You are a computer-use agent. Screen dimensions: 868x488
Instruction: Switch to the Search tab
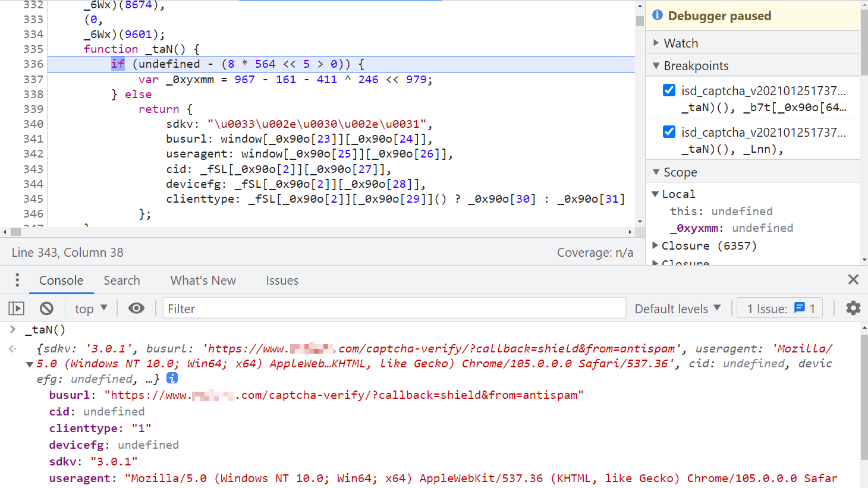122,280
